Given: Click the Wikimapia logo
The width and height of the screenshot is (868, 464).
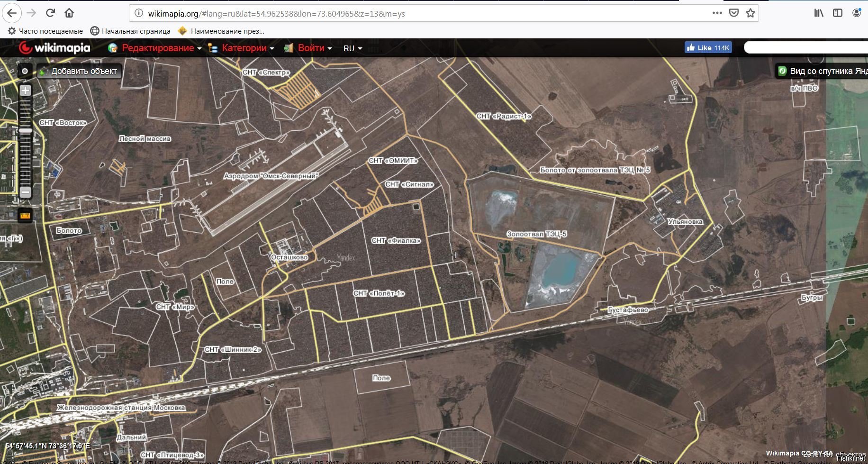Looking at the screenshot, I should click(54, 48).
